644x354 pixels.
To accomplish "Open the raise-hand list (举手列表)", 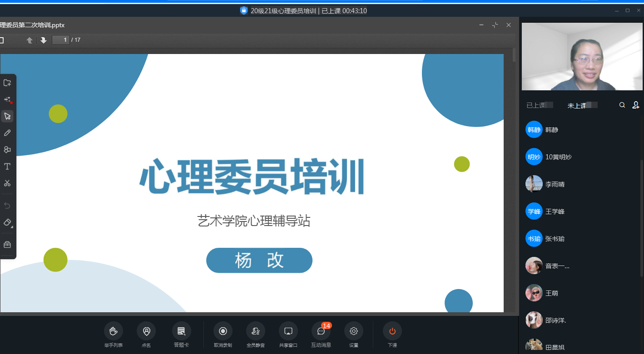I will 113,331.
